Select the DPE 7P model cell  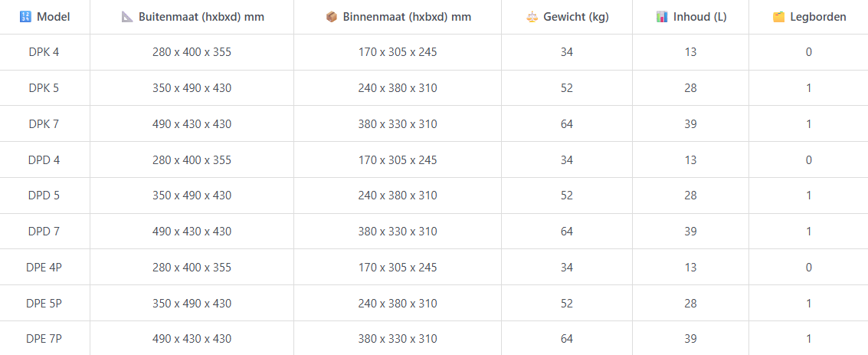(x=44, y=338)
